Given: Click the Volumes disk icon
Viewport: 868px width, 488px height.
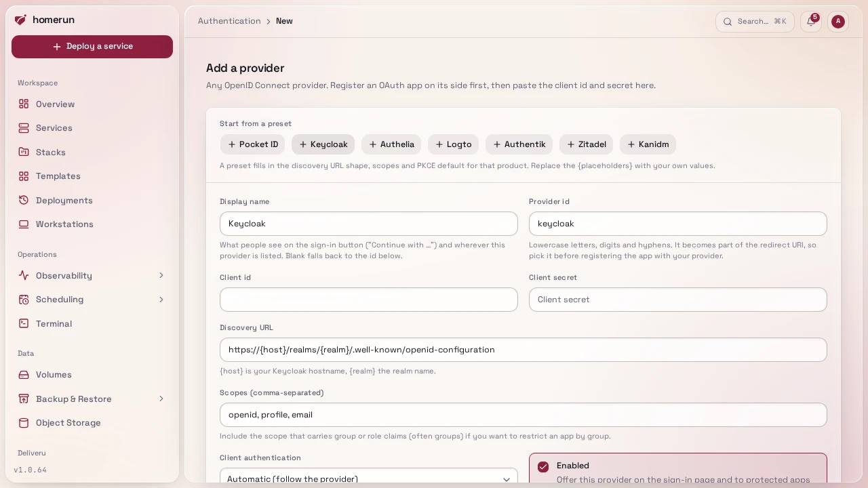Looking at the screenshot, I should (x=24, y=374).
